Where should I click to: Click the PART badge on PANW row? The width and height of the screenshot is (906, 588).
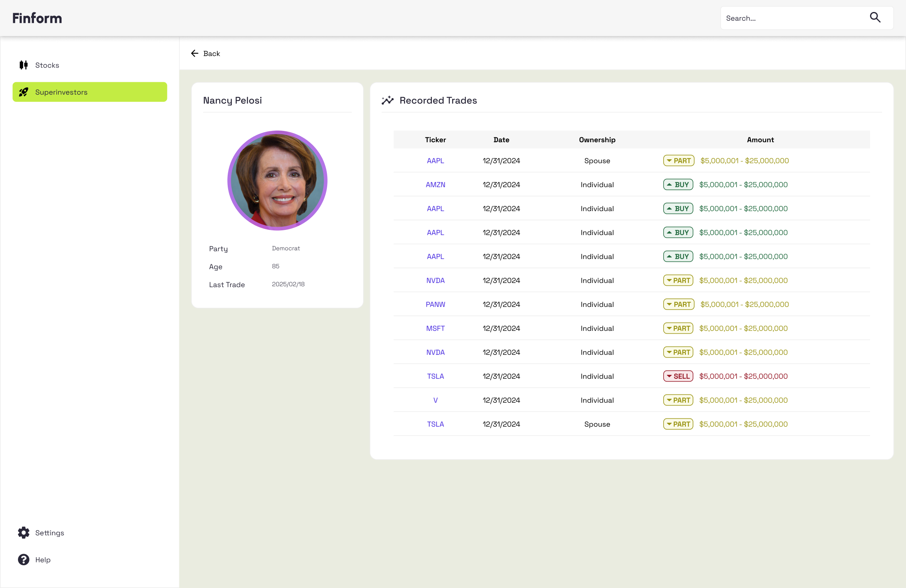(x=679, y=305)
